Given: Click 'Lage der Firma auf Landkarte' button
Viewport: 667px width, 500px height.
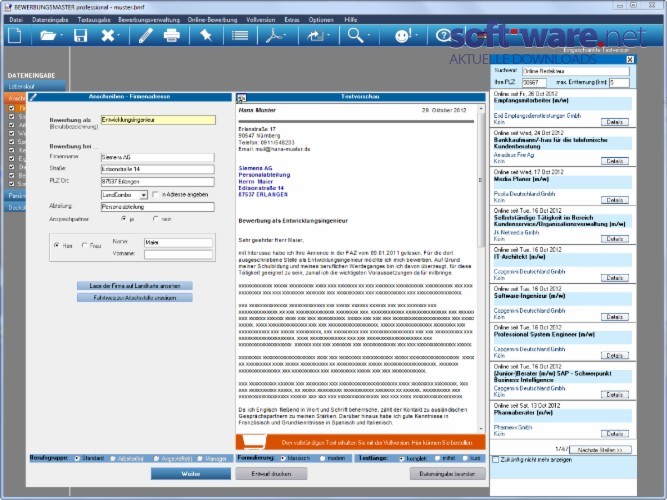Looking at the screenshot, I should click(134, 286).
